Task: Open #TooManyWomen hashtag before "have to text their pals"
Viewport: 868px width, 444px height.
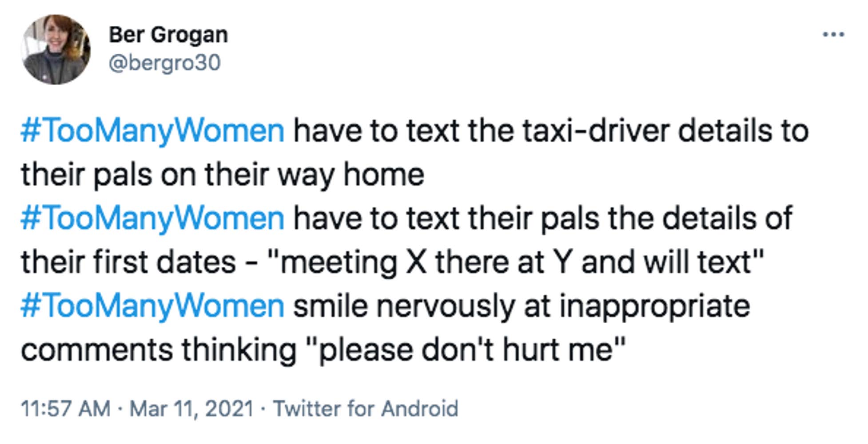Action: point(152,218)
